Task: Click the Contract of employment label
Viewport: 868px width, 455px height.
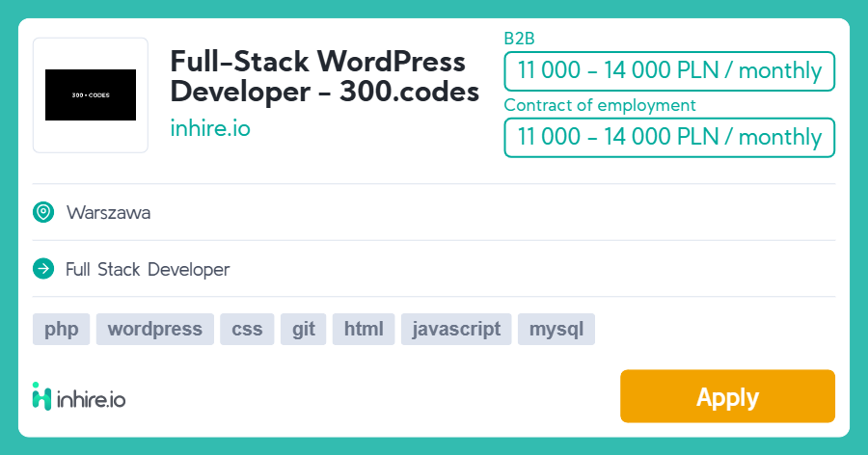Action: [x=600, y=105]
